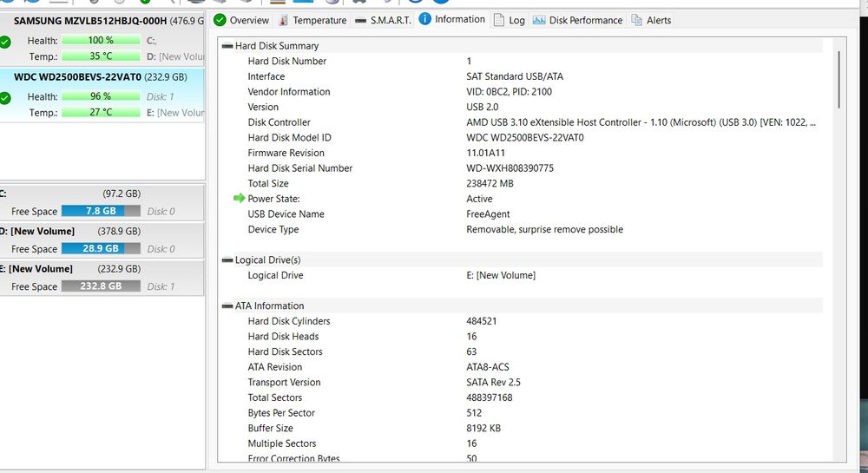868x473 pixels.
Task: Select the Multiple Sectors label
Action: (x=282, y=443)
